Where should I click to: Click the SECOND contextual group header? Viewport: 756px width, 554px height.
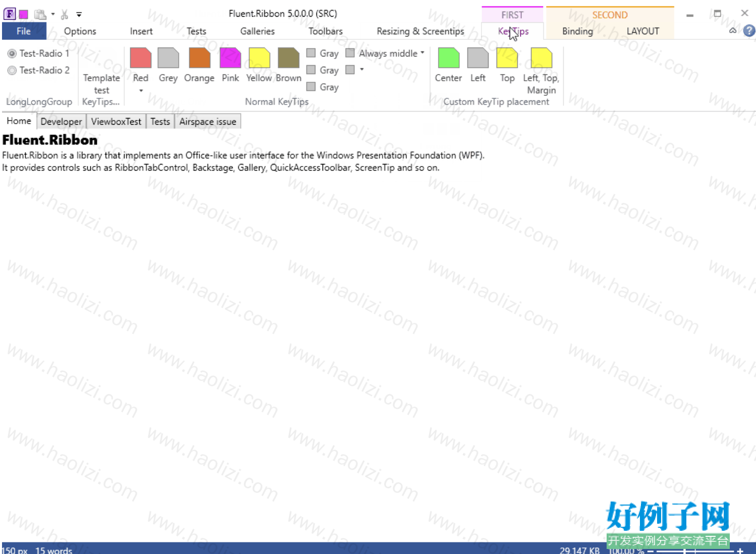(610, 15)
